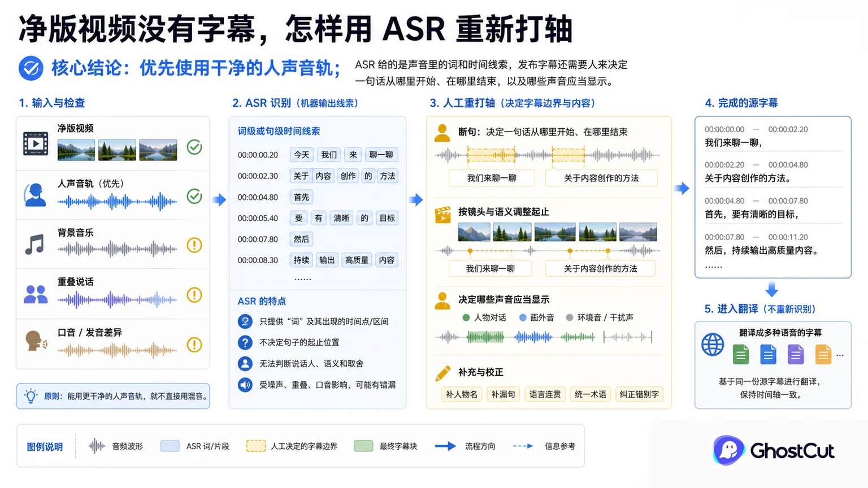Click the warning icon in the 重叠说话 row

(194, 295)
